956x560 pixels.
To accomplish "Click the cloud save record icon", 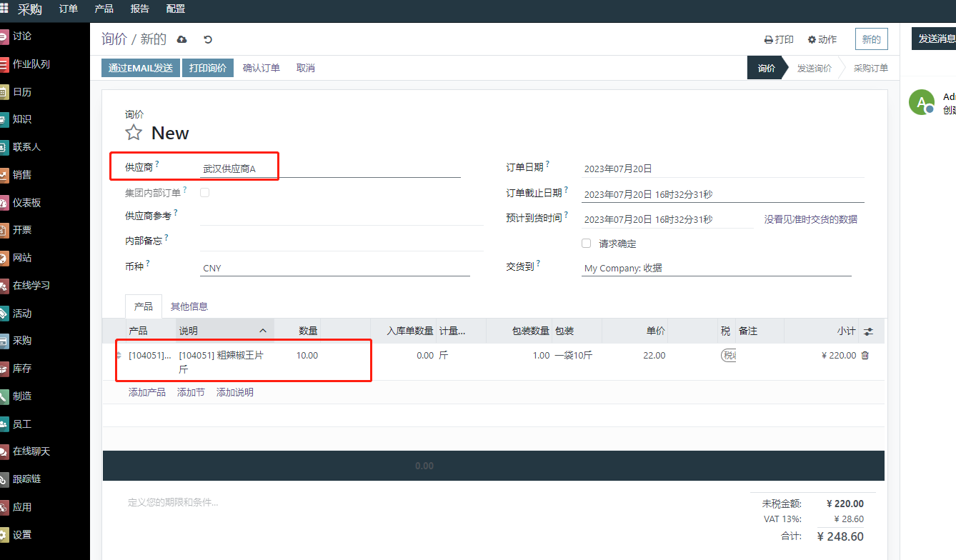I will coord(181,39).
